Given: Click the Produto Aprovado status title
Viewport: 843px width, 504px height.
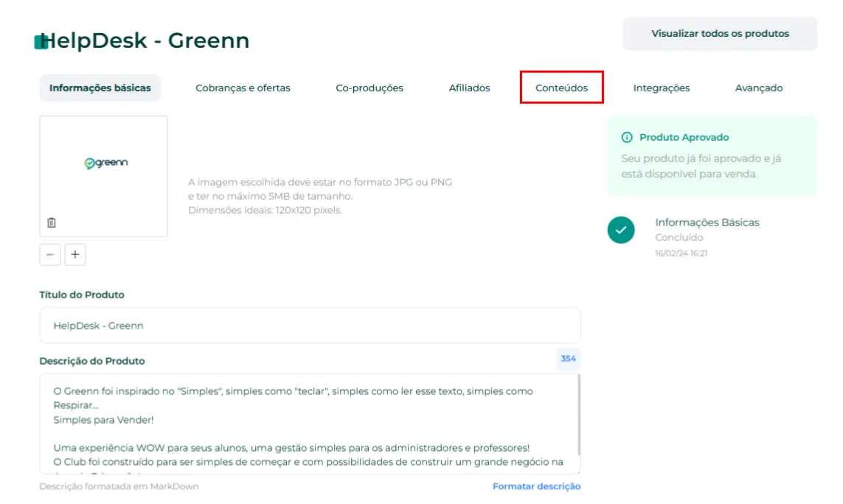Looking at the screenshot, I should coord(684,138).
